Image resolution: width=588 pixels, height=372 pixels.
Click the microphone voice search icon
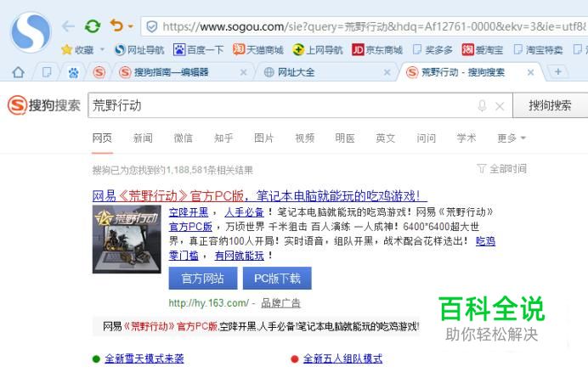[483, 106]
